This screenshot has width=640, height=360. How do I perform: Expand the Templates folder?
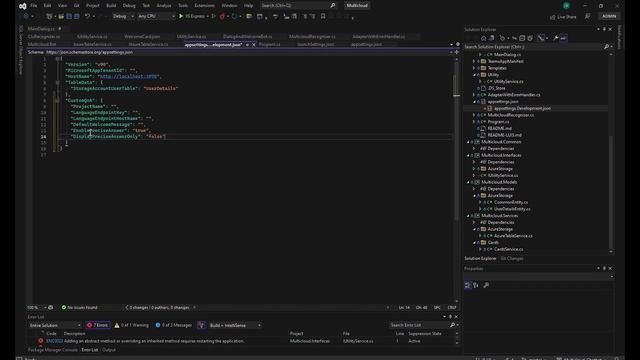coord(474,68)
